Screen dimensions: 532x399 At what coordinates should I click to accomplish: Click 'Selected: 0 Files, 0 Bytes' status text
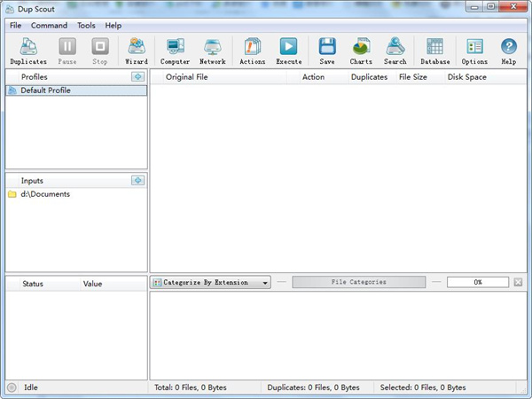tap(423, 387)
